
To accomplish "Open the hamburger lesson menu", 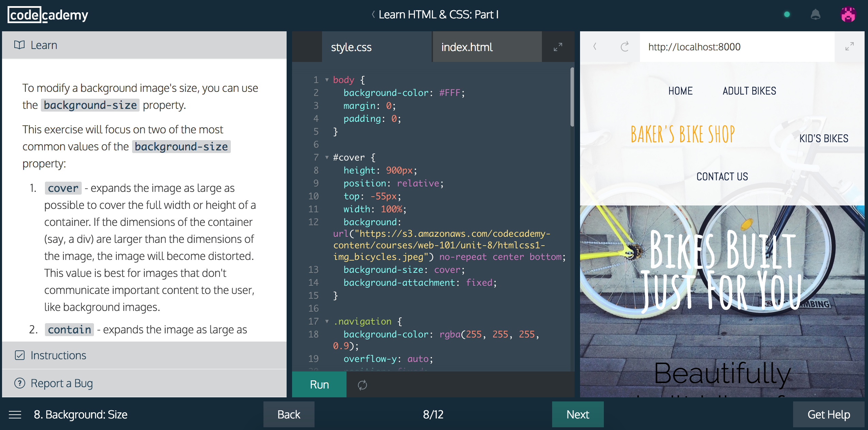I will point(15,415).
